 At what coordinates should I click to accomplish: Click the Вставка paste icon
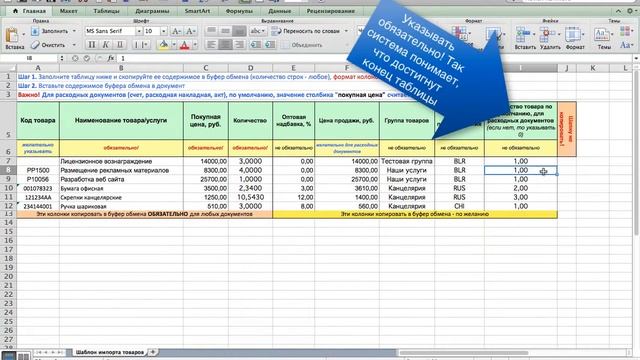coord(12,35)
